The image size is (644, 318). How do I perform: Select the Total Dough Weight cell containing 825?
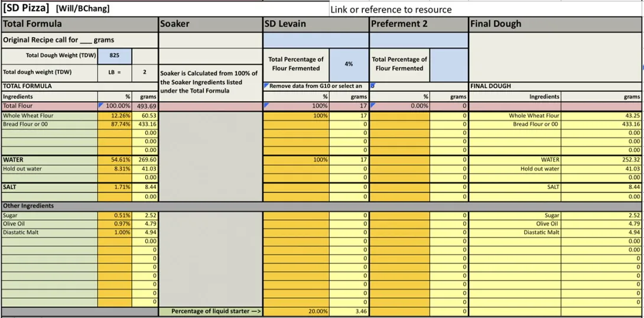[115, 56]
